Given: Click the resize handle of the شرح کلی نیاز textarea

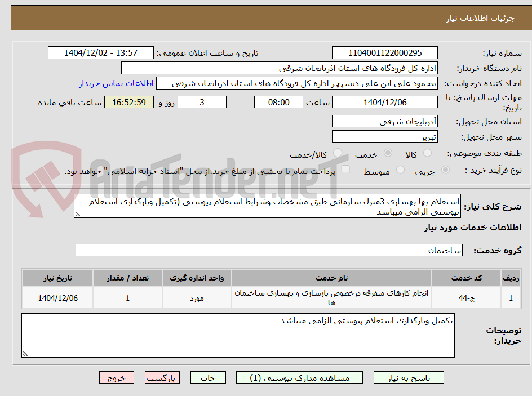Looking at the screenshot, I should click(x=78, y=214).
